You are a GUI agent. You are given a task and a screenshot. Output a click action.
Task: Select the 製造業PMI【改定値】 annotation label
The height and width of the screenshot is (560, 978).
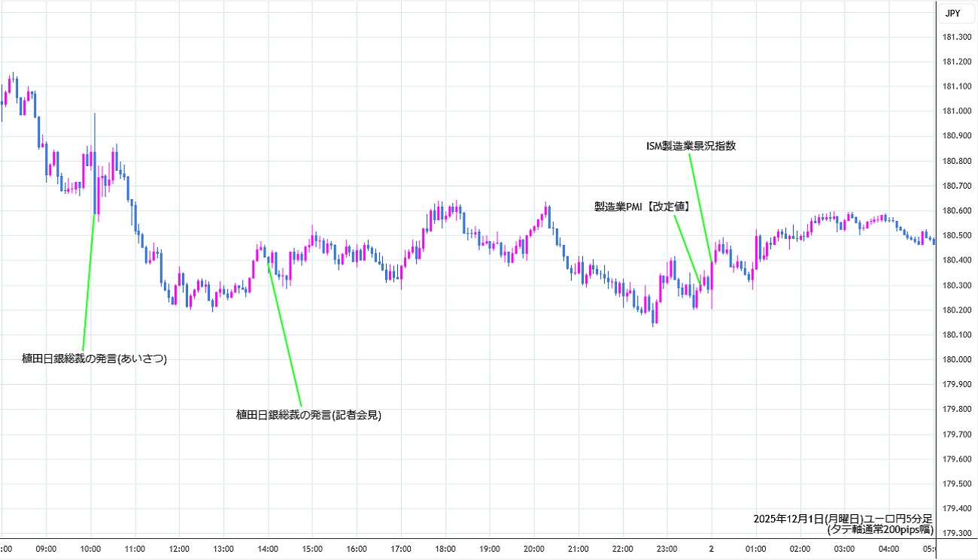click(642, 205)
